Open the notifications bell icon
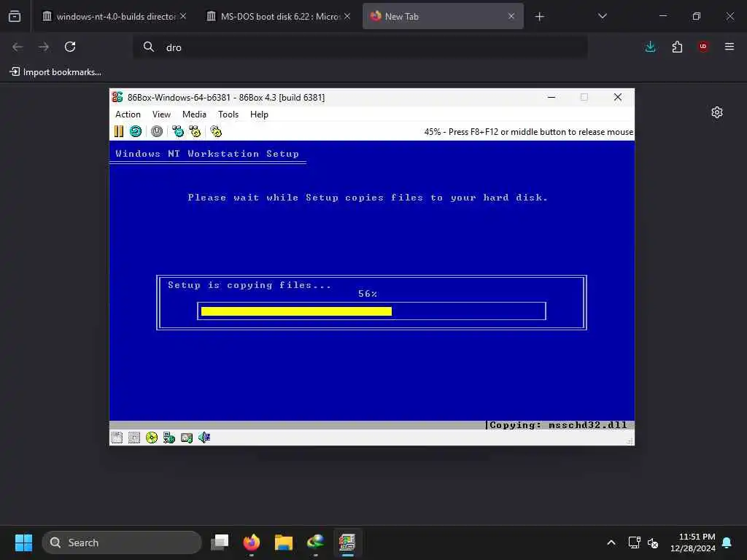Image resolution: width=747 pixels, height=560 pixels. pos(727,542)
